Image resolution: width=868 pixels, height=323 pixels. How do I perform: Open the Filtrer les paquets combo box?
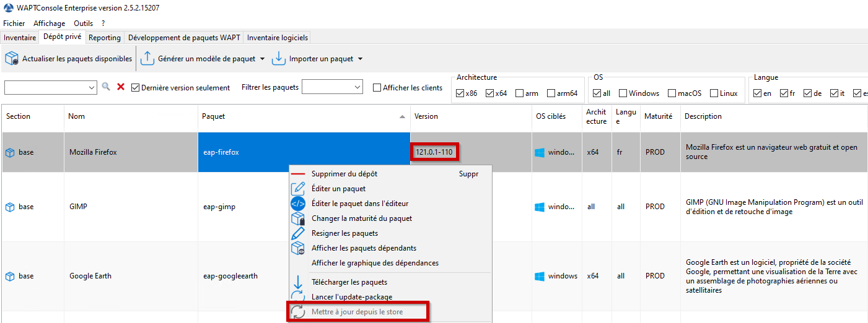[332, 88]
